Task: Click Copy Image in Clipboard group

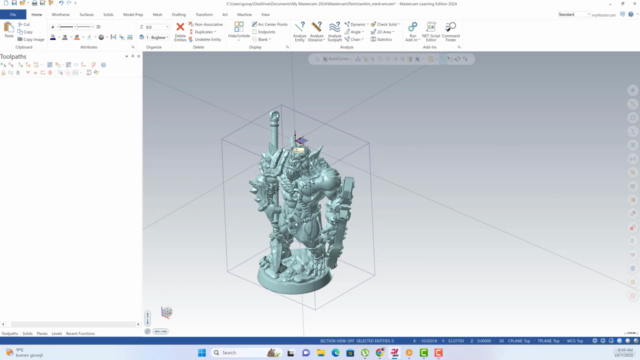Action: click(31, 40)
